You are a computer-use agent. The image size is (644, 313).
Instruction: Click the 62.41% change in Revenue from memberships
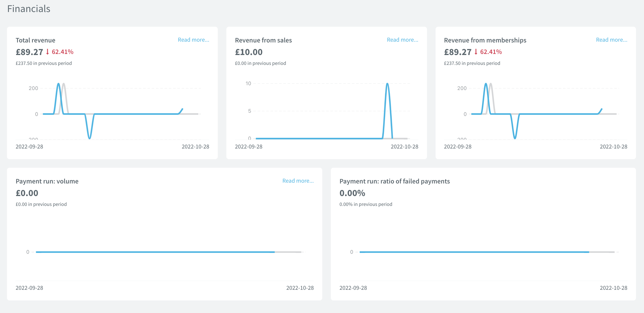[x=491, y=52]
